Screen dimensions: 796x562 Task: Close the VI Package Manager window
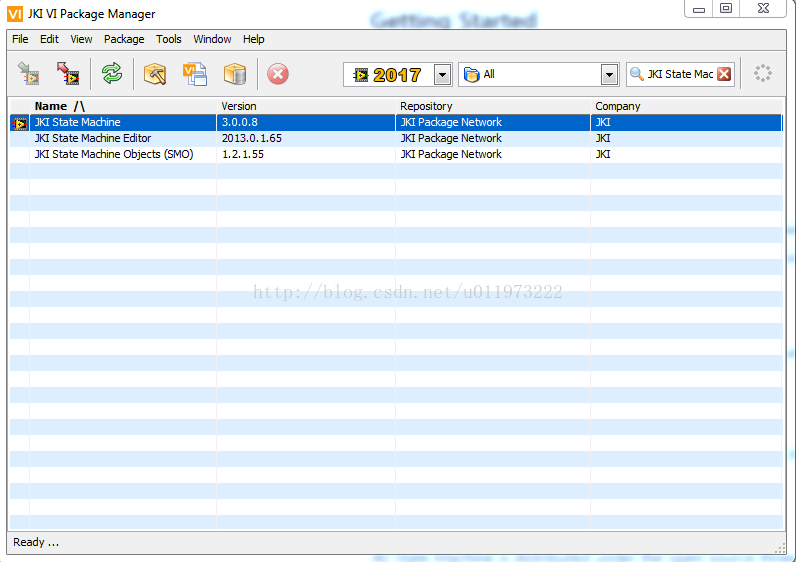click(763, 9)
